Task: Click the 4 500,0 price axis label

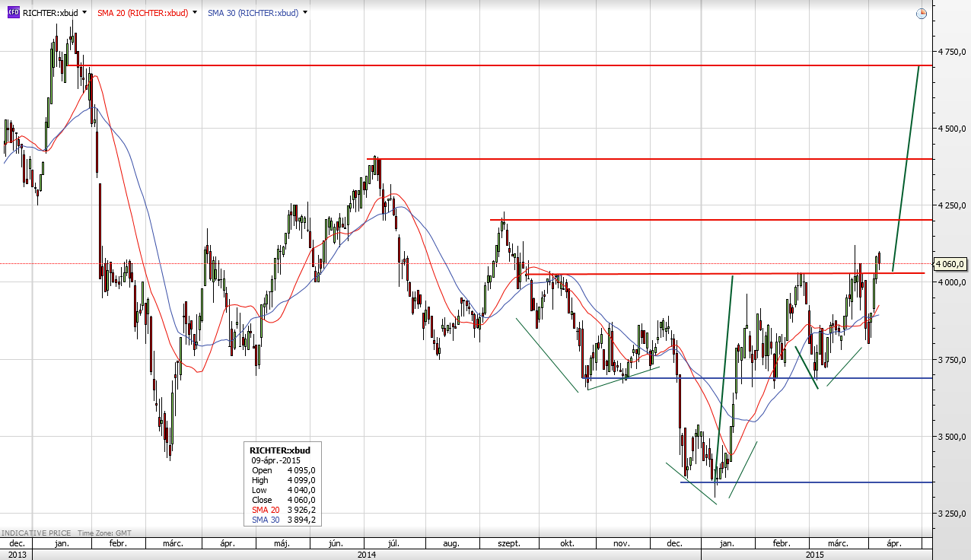Action: (x=953, y=129)
